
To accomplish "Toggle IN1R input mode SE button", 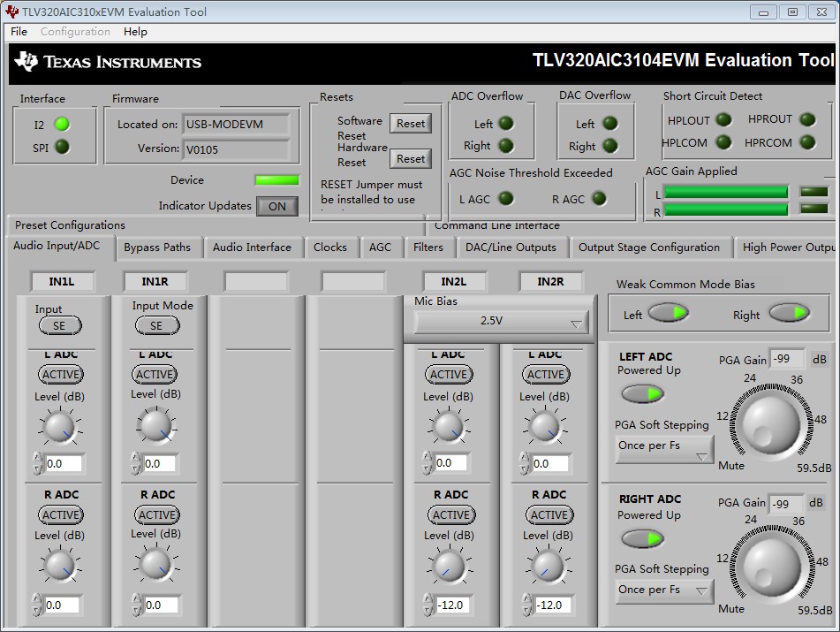I will click(157, 325).
